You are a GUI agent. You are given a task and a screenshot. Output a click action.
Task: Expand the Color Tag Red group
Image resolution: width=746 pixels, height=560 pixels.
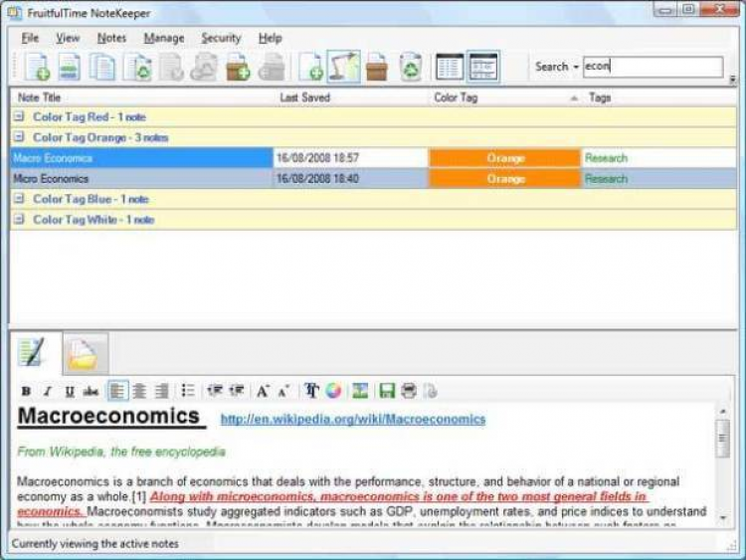pyautogui.click(x=19, y=116)
